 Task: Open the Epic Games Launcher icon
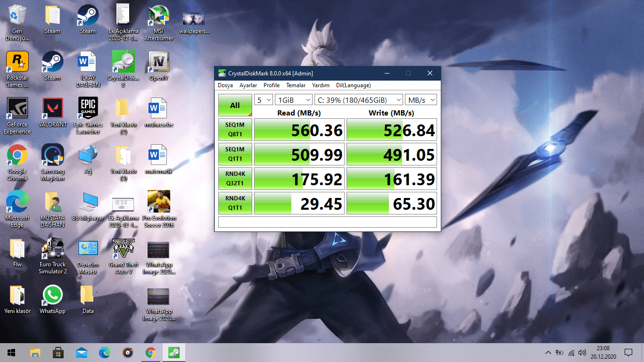click(88, 116)
